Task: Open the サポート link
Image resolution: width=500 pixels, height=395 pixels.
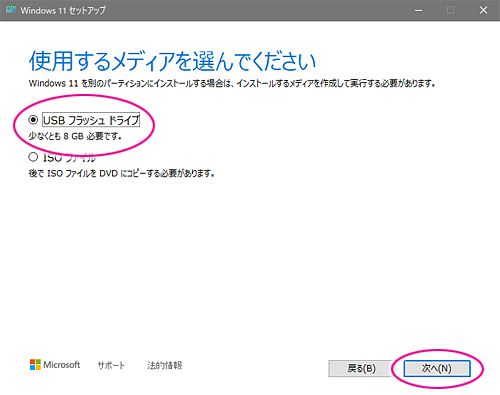Action: [x=111, y=365]
